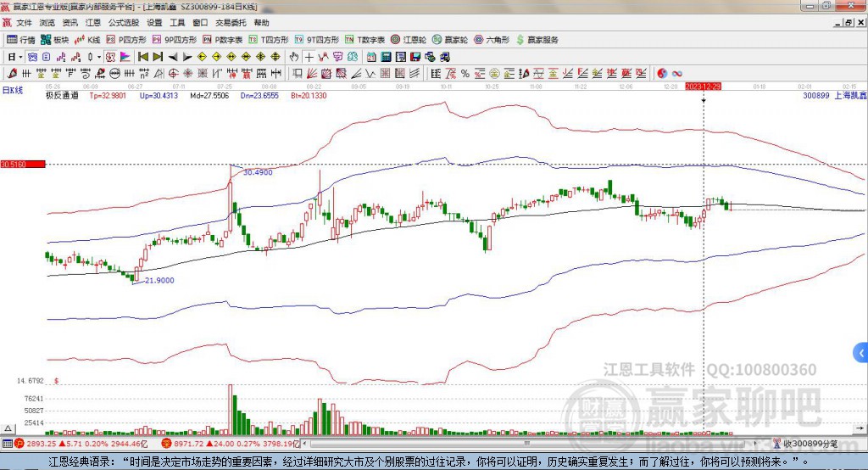Click the red 30.5160 price label
Image resolution: width=868 pixels, height=470 pixels.
23,164
